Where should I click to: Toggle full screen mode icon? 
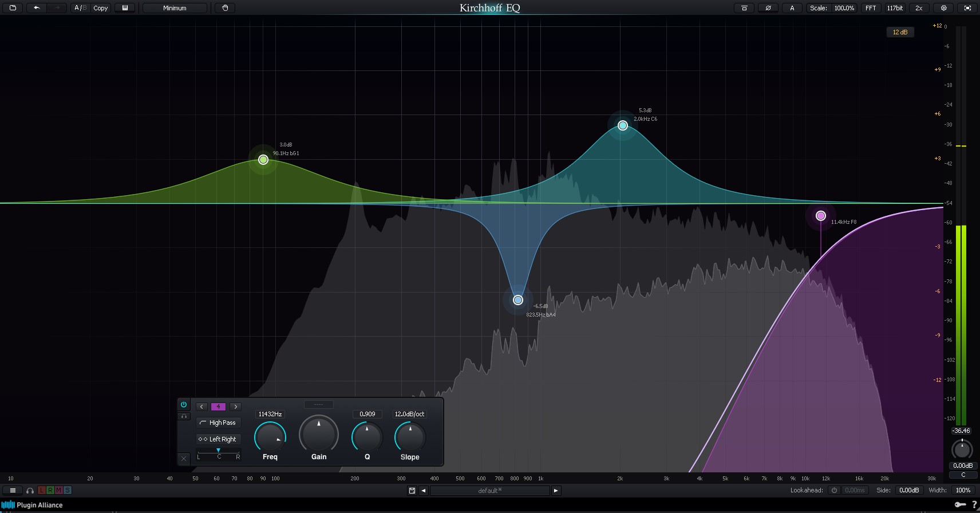coord(967,8)
